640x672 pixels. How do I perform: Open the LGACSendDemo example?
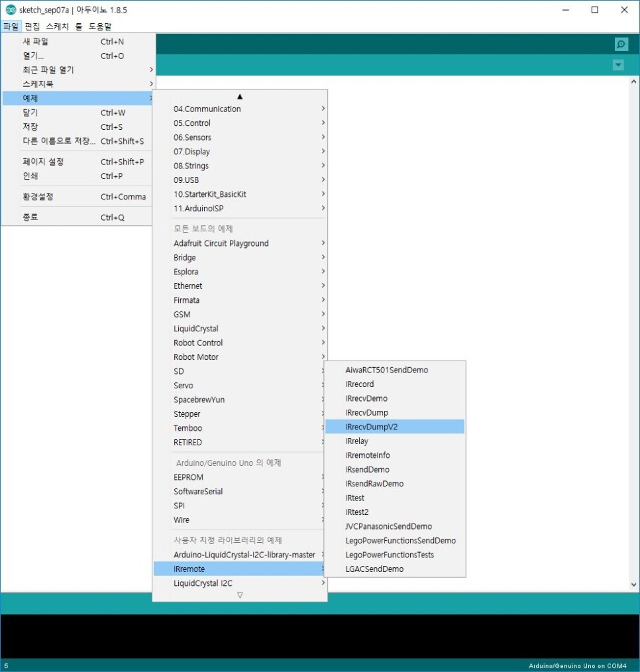click(395, 569)
